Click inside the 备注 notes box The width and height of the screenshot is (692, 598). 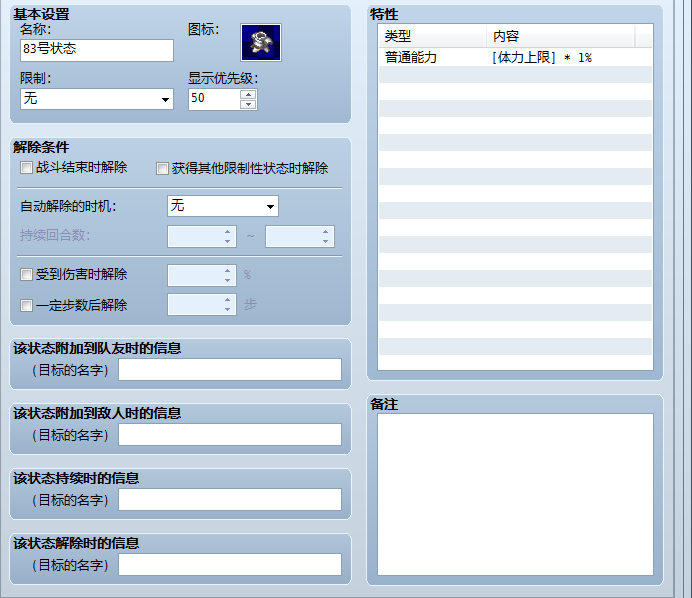coord(515,494)
